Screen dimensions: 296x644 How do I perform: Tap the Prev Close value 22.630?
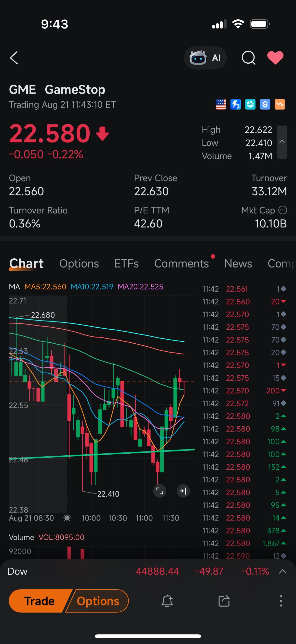[151, 191]
